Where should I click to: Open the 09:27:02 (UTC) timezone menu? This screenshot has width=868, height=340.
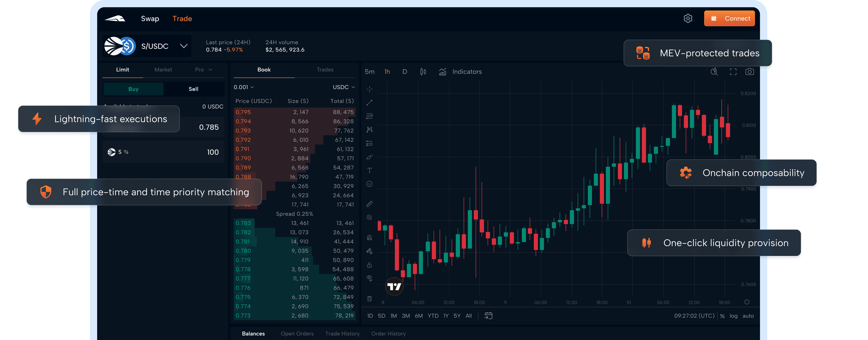coord(694,316)
